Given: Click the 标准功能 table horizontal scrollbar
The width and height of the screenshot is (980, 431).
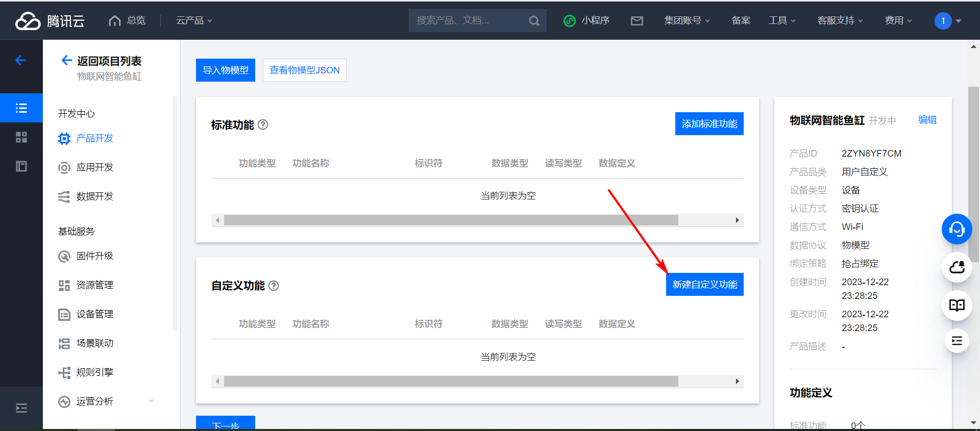Looking at the screenshot, I should (451, 220).
